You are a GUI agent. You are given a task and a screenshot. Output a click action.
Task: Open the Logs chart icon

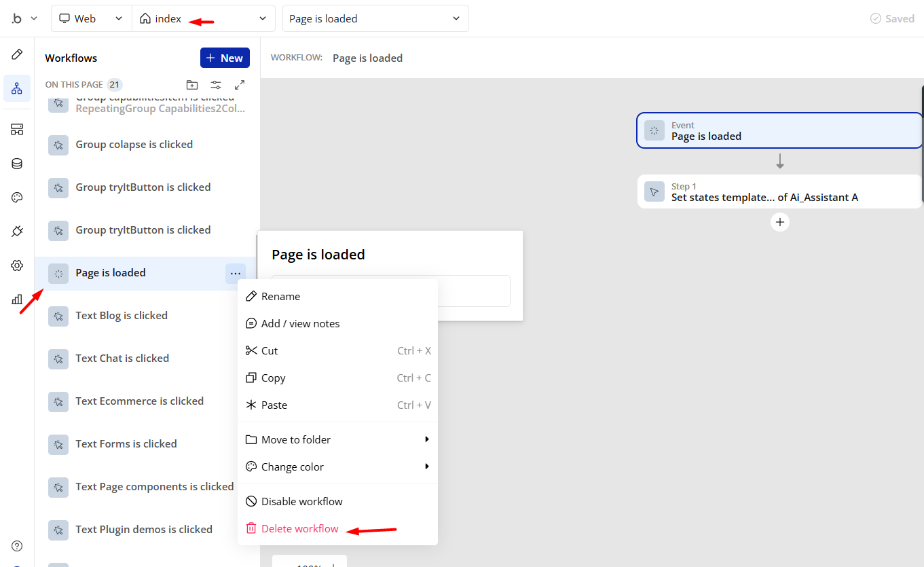click(17, 299)
